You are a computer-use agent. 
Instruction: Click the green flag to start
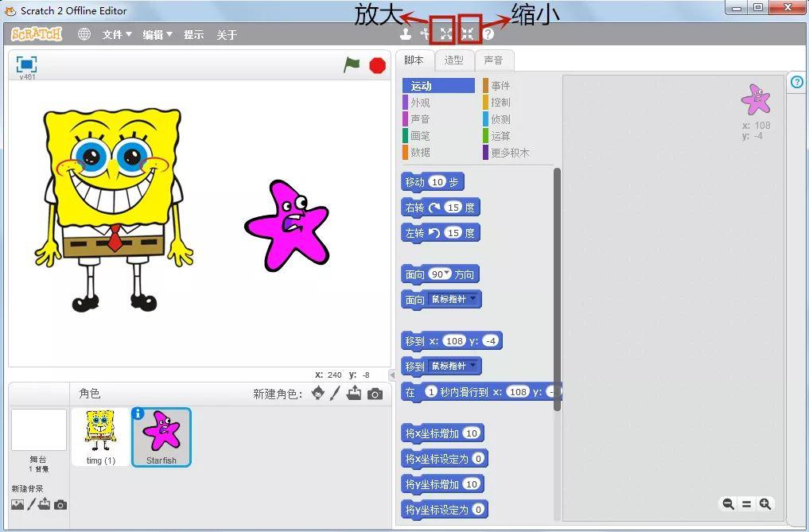click(x=352, y=65)
